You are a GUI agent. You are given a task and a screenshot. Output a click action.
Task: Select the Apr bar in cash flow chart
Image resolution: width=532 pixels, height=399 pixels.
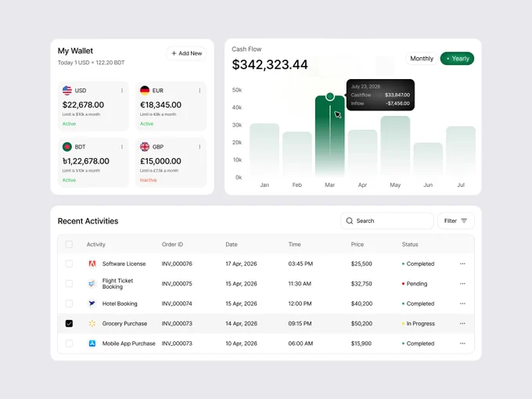(362, 153)
